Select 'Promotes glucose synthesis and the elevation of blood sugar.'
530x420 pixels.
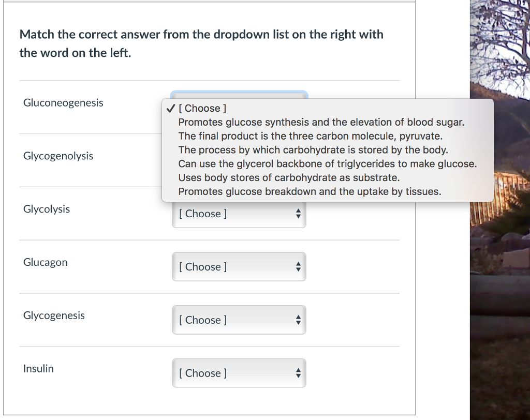pos(321,122)
